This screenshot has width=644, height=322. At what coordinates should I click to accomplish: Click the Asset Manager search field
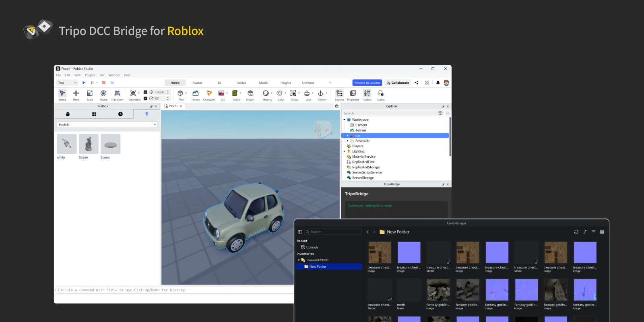click(333, 232)
